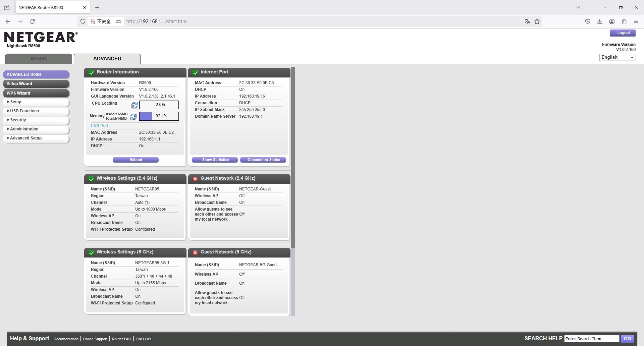
Task: Open the English language dropdown
Action: [617, 57]
